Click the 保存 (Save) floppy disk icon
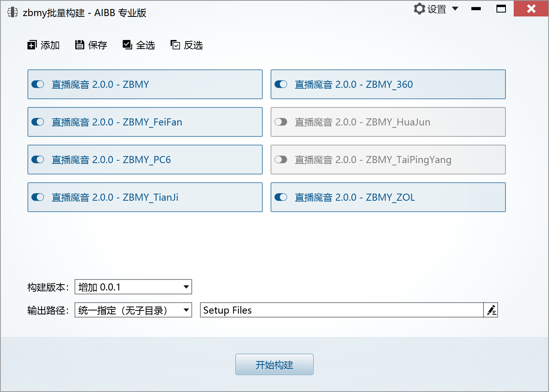 coord(80,45)
